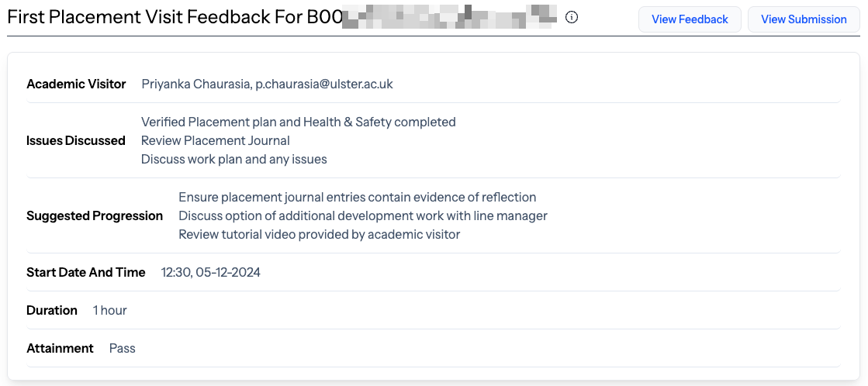Screen dimensions: 868x386
Task: Click the Review Placement Journal line
Action: (216, 140)
